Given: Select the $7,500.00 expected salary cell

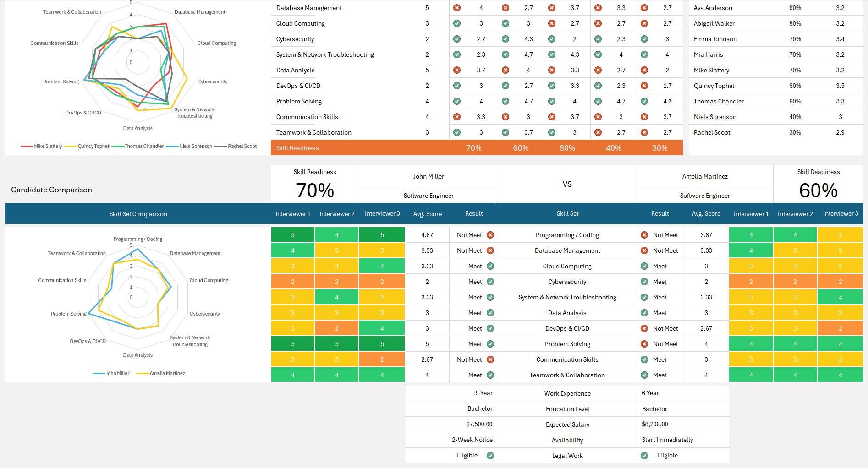Looking at the screenshot, I should pyautogui.click(x=451, y=424).
